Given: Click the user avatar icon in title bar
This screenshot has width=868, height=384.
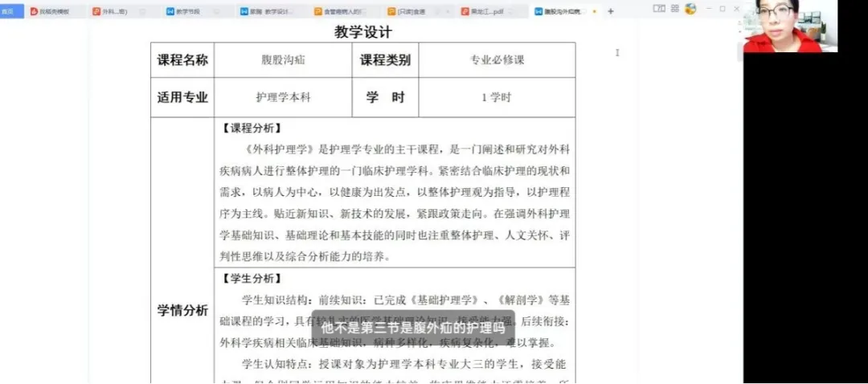Looking at the screenshot, I should pos(690,9).
